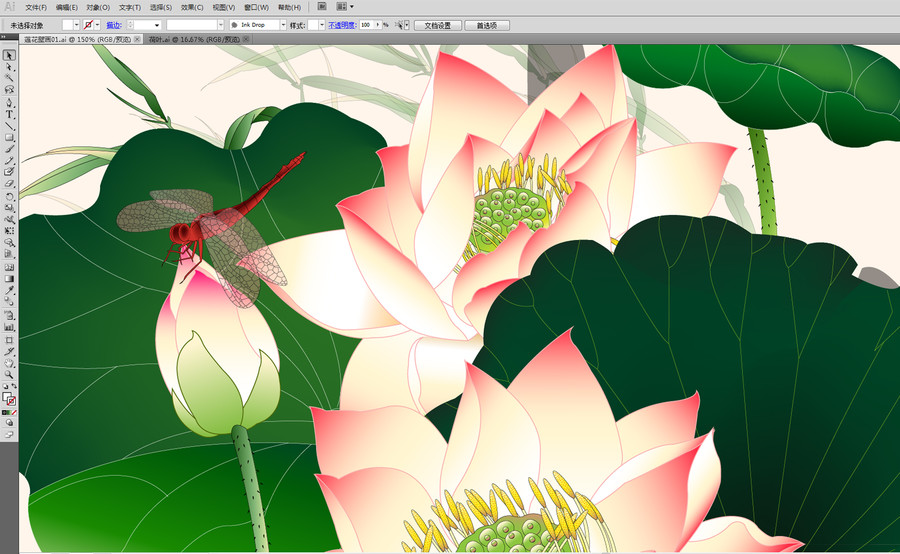900x554 pixels.
Task: Activate the Gradient tool
Action: point(9,279)
